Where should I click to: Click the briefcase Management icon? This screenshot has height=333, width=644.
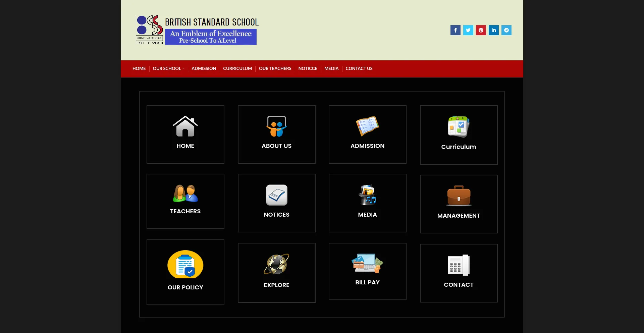459,196
